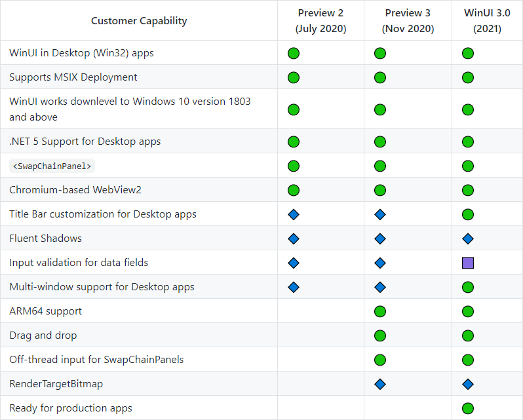Viewport: 523px width, 420px height.
Task: Click blue diamond for Fluent Shadows Preview 2
Action: (x=294, y=239)
